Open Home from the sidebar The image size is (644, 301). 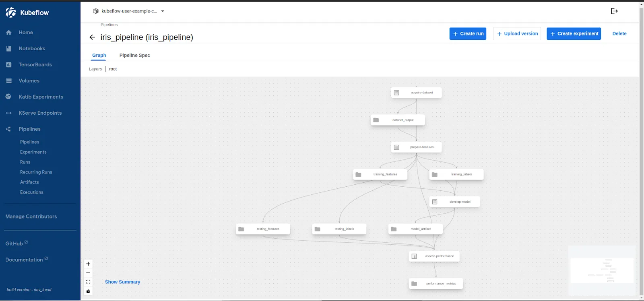pyautogui.click(x=26, y=33)
